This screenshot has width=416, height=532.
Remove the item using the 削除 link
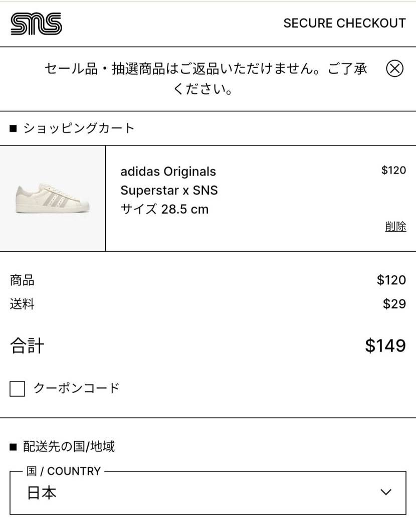coord(395,227)
